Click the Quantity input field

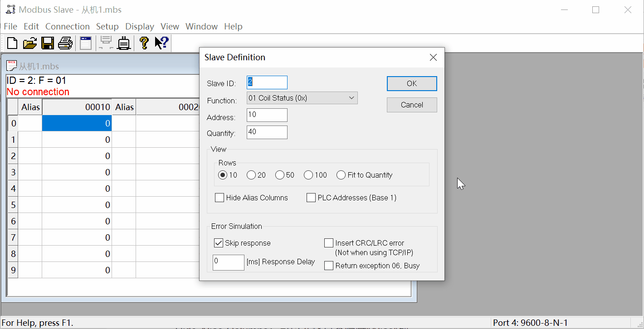pos(267,132)
